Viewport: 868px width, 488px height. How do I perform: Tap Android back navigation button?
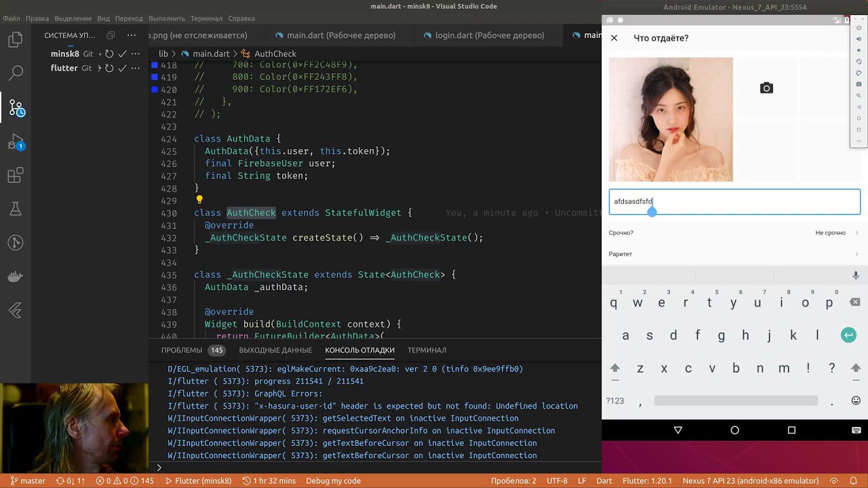pos(677,430)
